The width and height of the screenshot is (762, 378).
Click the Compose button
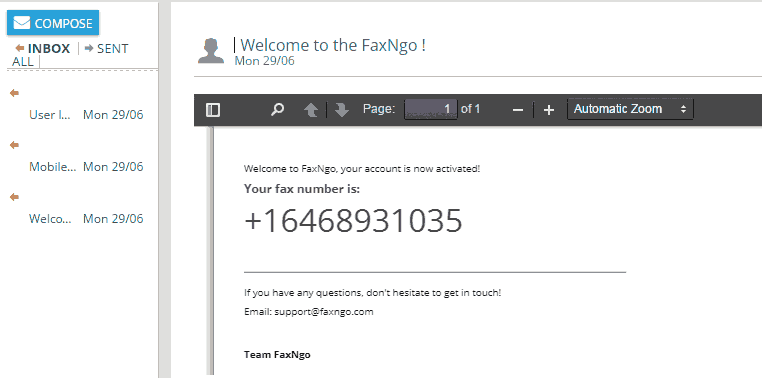[53, 23]
